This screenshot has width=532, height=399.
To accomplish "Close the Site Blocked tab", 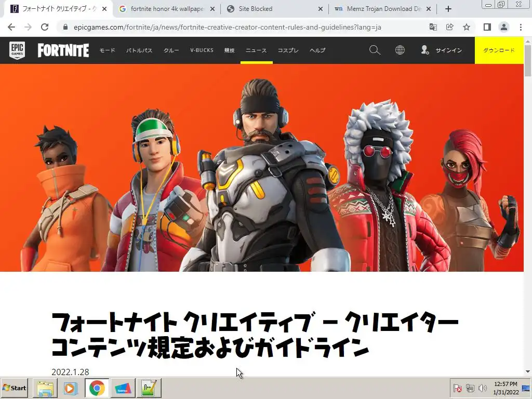I will click(320, 9).
